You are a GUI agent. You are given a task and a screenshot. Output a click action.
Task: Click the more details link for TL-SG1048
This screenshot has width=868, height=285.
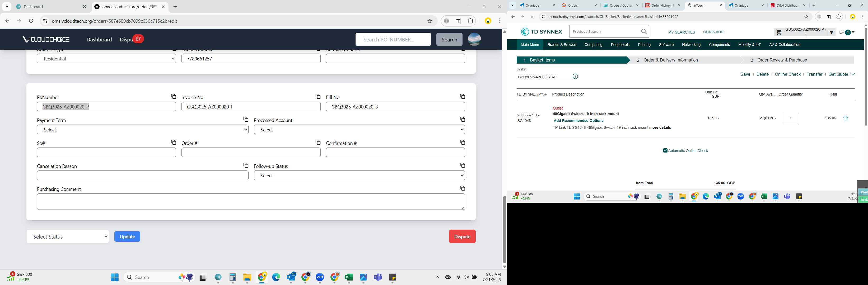tap(660, 127)
